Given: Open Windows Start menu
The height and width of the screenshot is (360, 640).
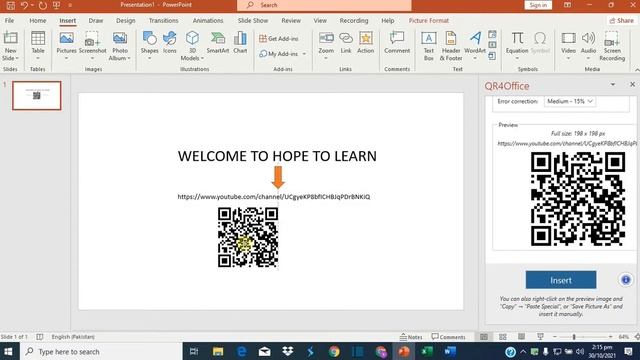Looking at the screenshot, I should [x=9, y=351].
